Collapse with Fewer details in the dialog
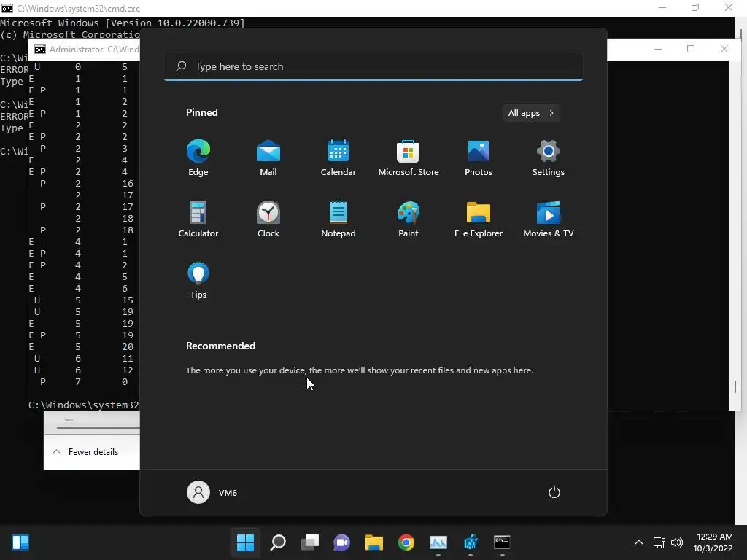 (x=86, y=452)
